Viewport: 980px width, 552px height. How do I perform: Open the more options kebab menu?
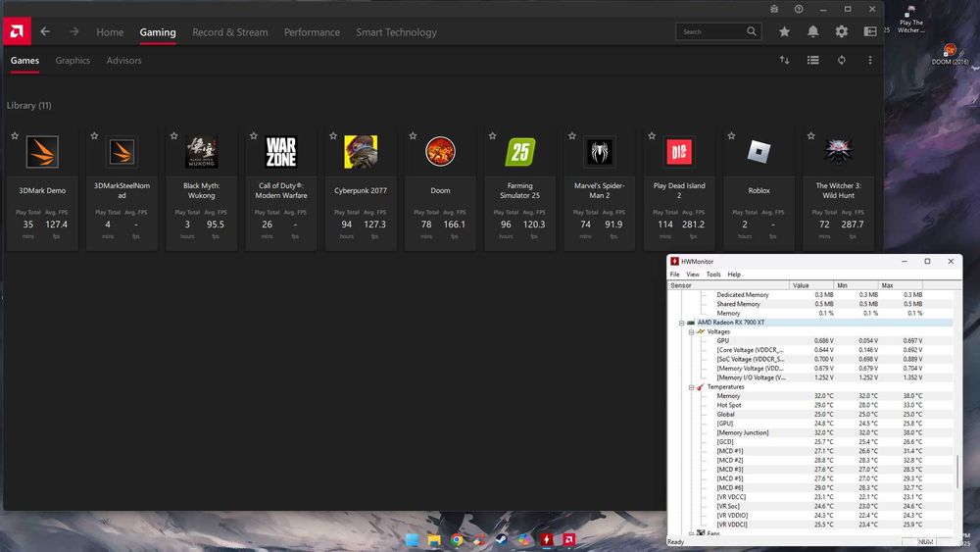[x=869, y=60]
